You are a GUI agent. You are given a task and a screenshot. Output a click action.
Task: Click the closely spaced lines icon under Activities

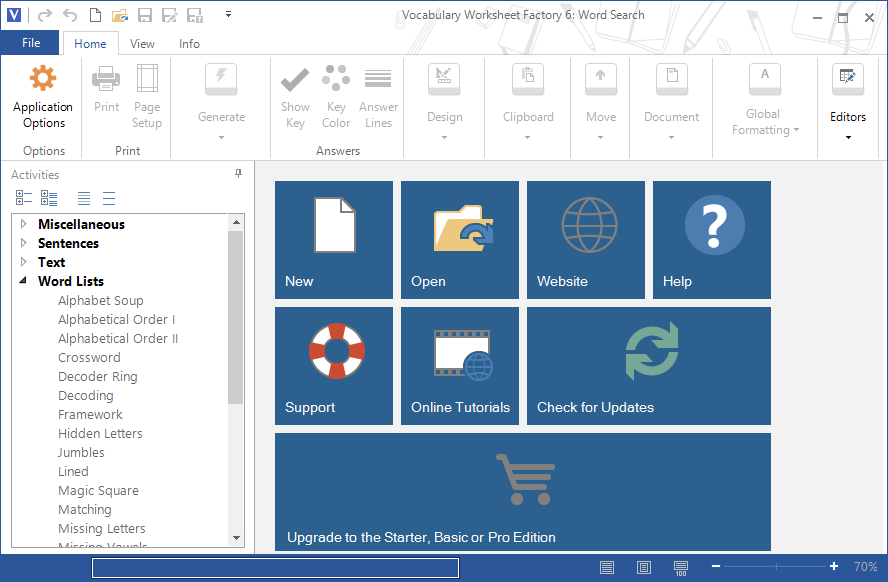point(84,198)
